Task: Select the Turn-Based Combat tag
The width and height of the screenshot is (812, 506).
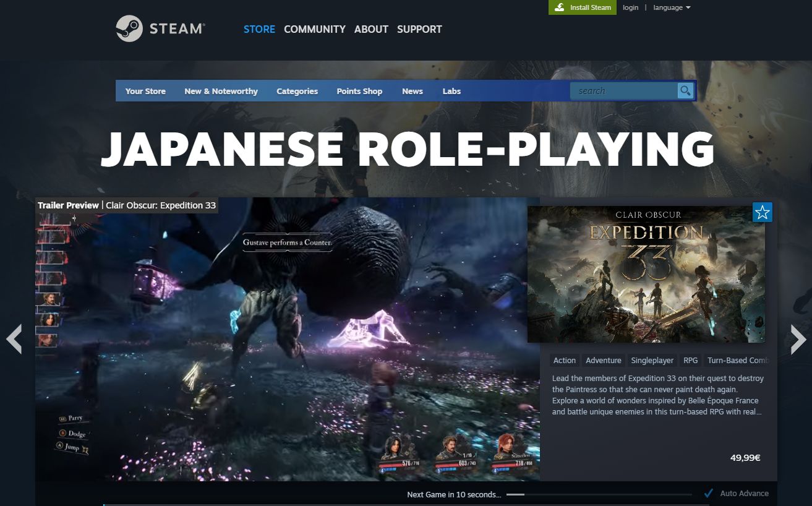Action: click(x=737, y=361)
